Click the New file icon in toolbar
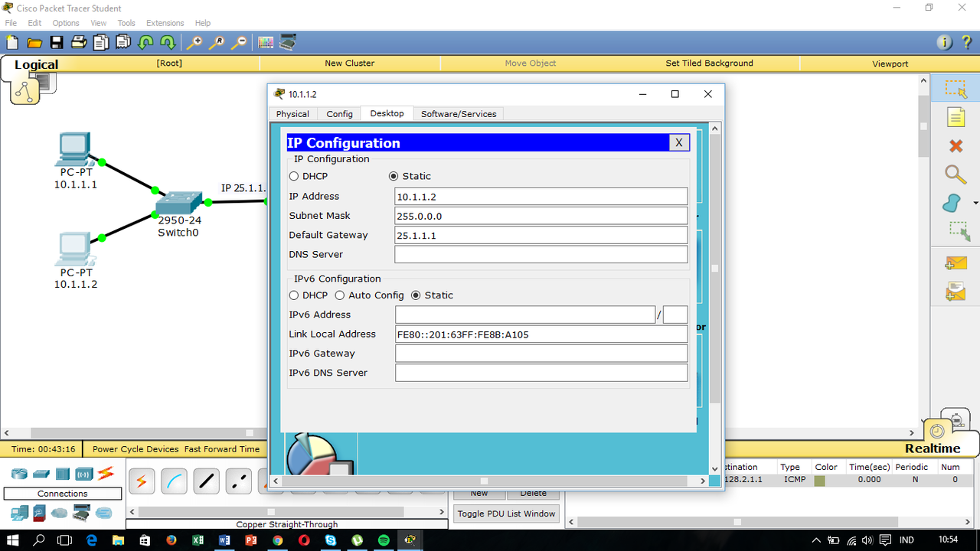The width and height of the screenshot is (980, 551). point(12,43)
